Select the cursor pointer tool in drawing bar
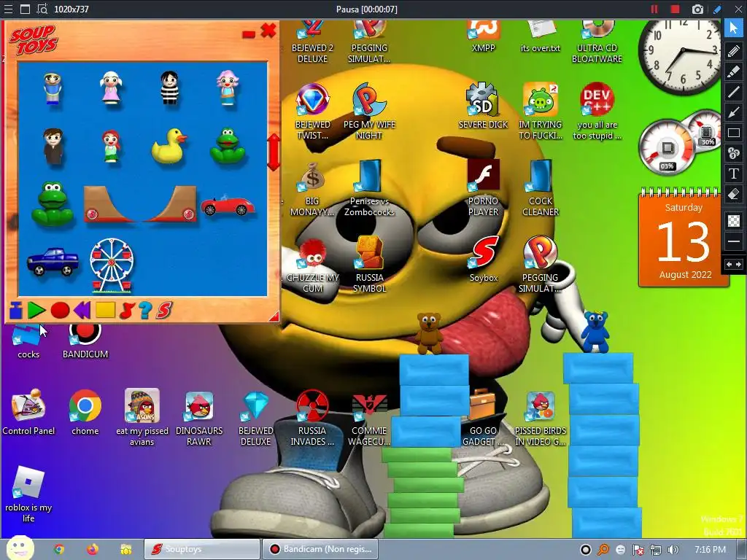 point(734,28)
